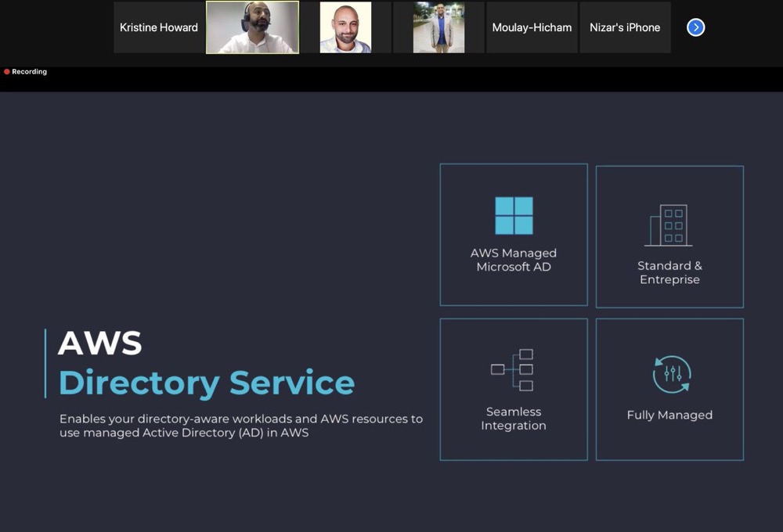Click the "Seamless Integration" card label

514,419
